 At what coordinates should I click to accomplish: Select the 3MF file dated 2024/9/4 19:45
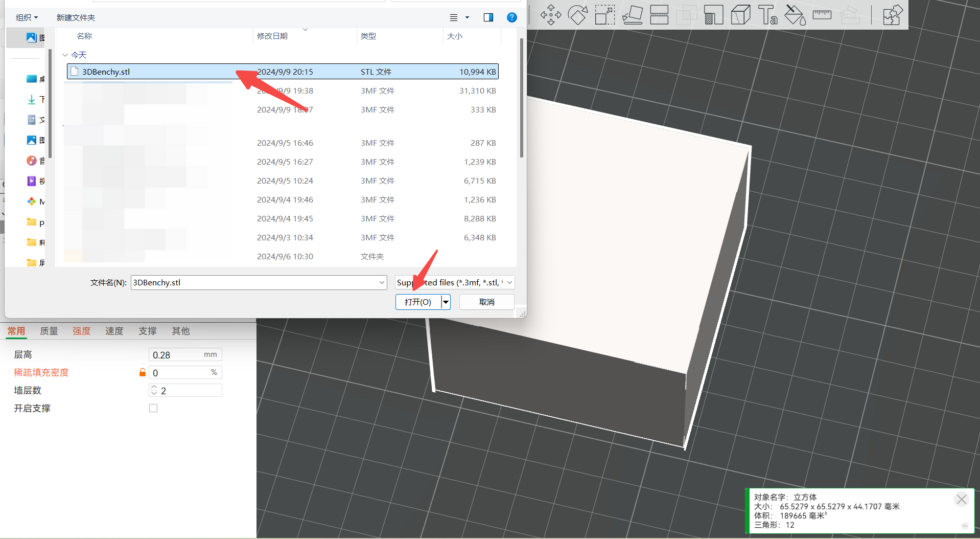pyautogui.click(x=282, y=219)
